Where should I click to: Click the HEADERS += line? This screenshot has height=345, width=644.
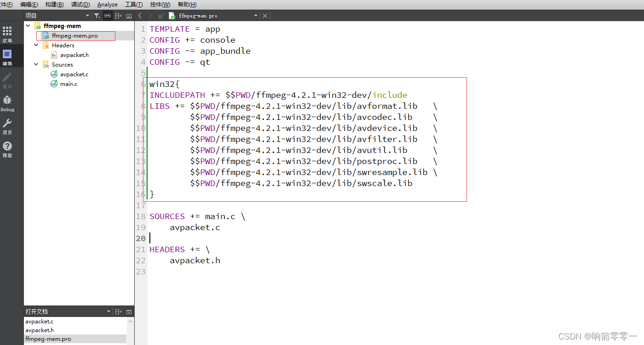179,249
